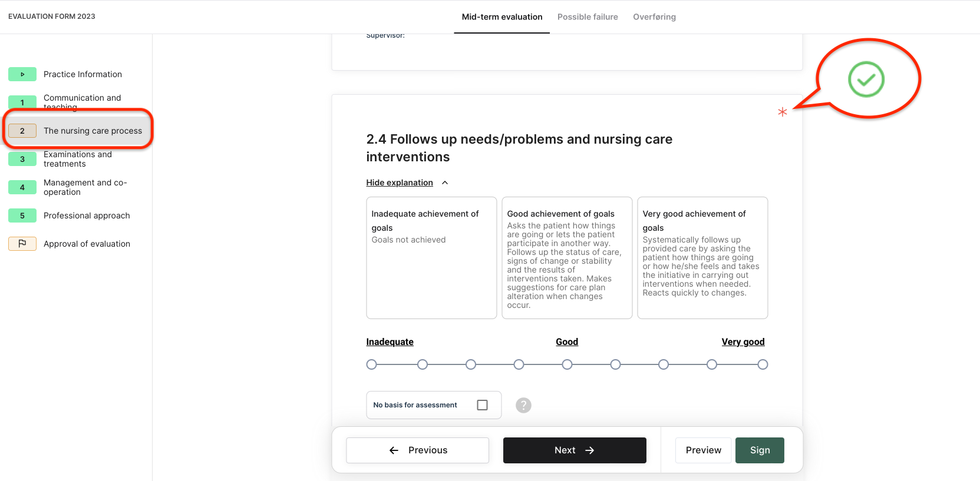Screen dimensions: 980x481
Task: Check the No basis for assessment box
Action: [x=482, y=405]
